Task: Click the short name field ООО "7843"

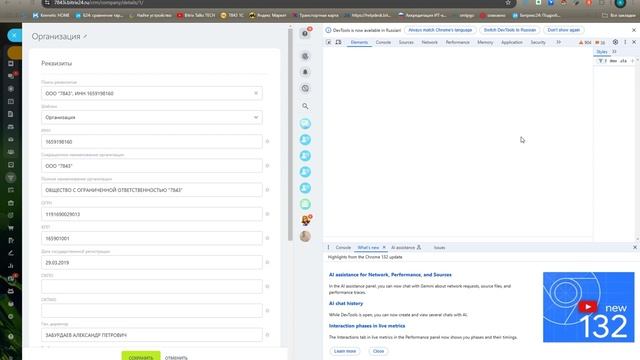Action: [152, 166]
